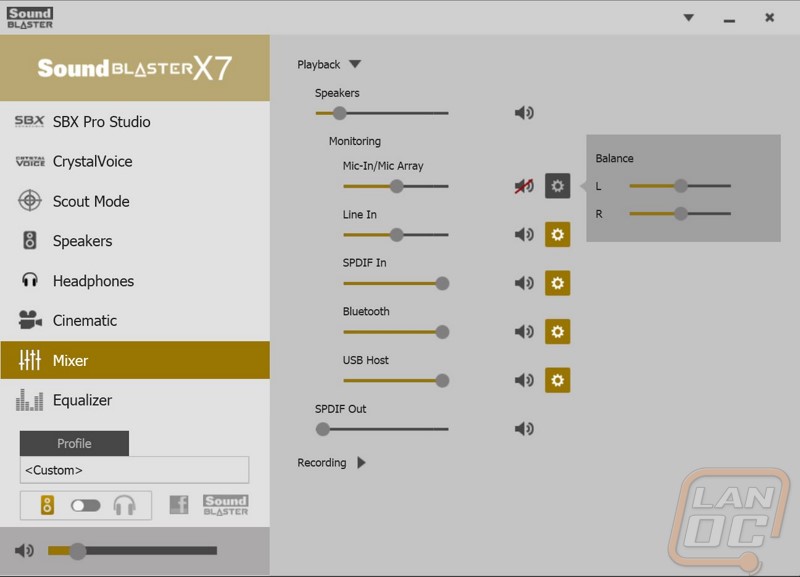Viewport: 800px width, 577px height.
Task: Click the Speakers icon in sidebar
Action: [30, 240]
